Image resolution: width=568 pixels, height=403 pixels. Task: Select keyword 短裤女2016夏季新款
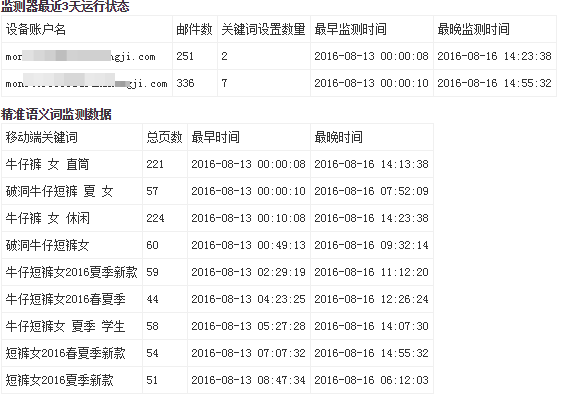click(59, 380)
